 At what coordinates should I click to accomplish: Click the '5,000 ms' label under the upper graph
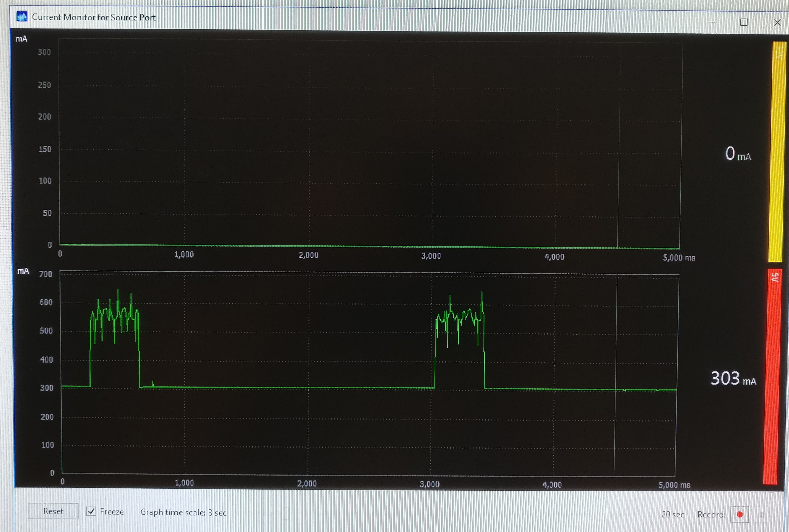[x=679, y=258]
